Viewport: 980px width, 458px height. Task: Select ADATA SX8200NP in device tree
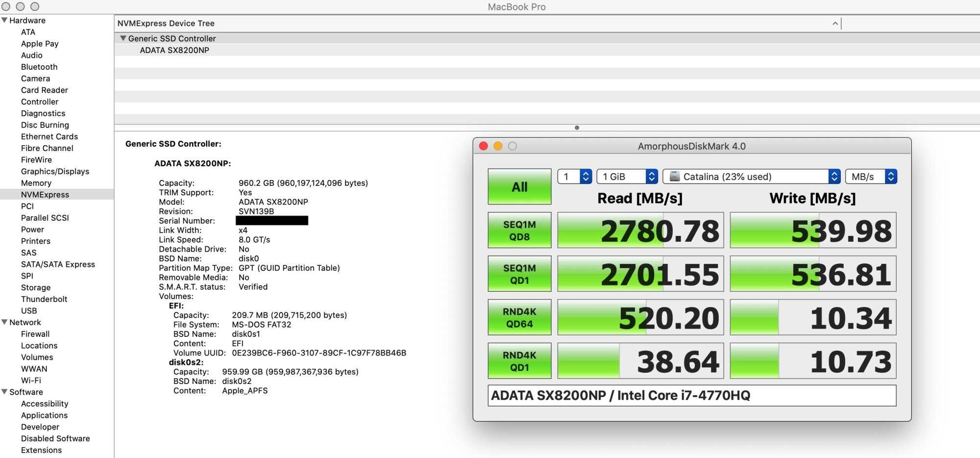[x=174, y=50]
